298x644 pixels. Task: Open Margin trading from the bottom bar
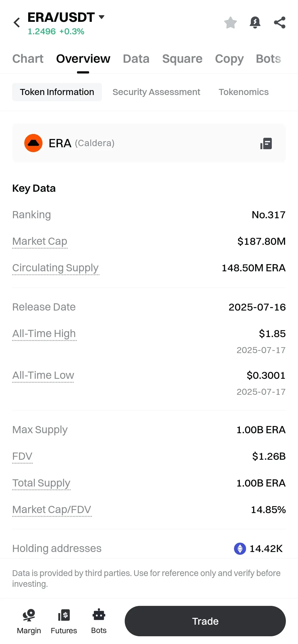point(29,621)
